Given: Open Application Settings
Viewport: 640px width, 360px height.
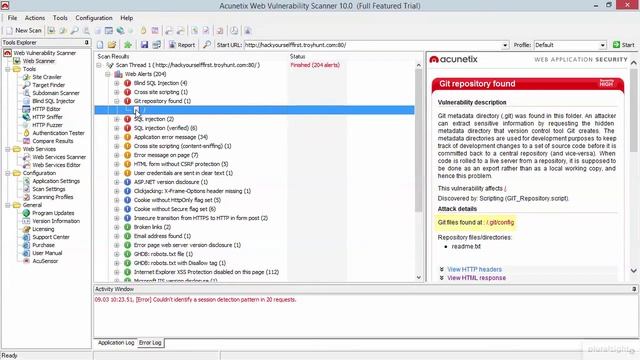Looking at the screenshot, I should tap(56, 181).
